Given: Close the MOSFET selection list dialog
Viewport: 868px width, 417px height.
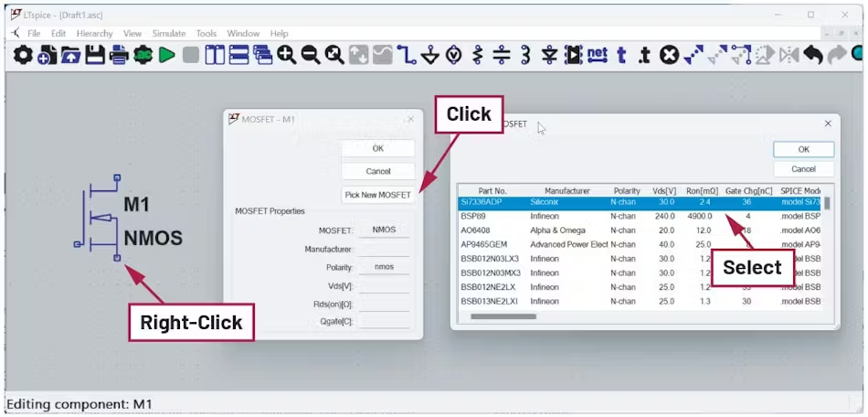Looking at the screenshot, I should pyautogui.click(x=828, y=123).
